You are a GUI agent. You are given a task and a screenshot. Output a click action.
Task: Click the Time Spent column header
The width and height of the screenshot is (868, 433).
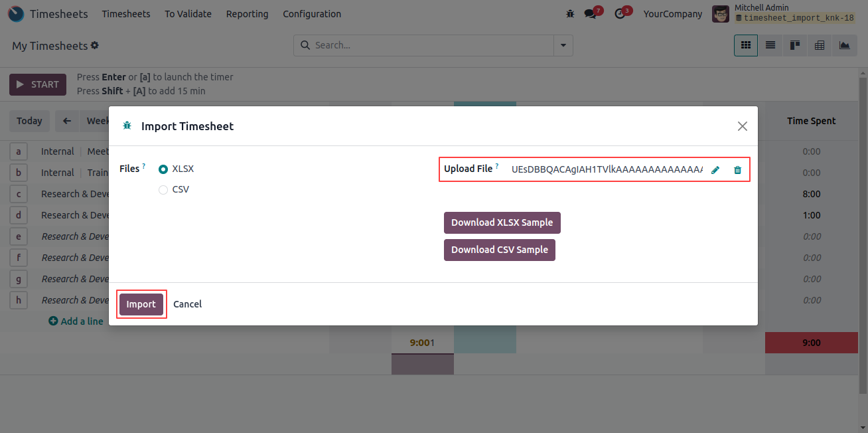point(812,121)
